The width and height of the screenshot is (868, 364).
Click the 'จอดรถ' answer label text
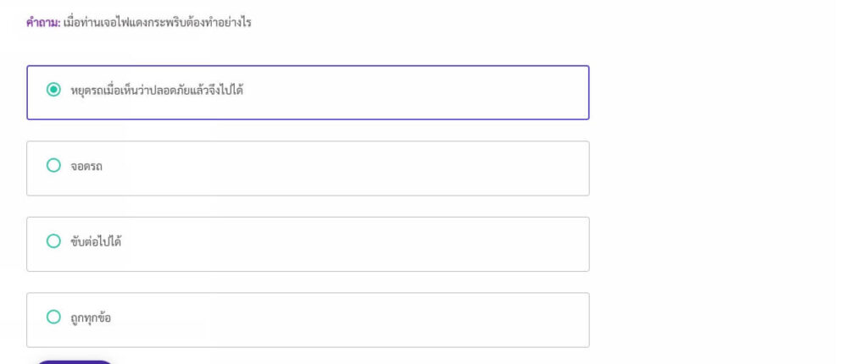87,167
